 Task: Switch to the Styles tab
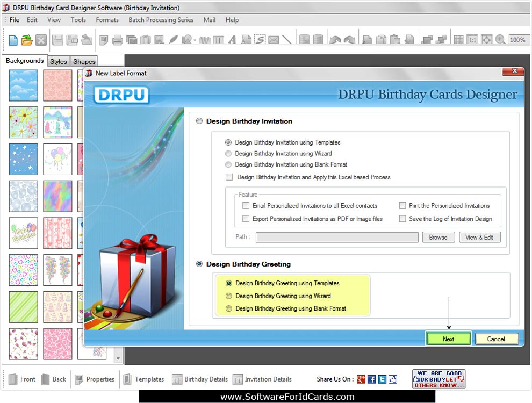coord(59,61)
